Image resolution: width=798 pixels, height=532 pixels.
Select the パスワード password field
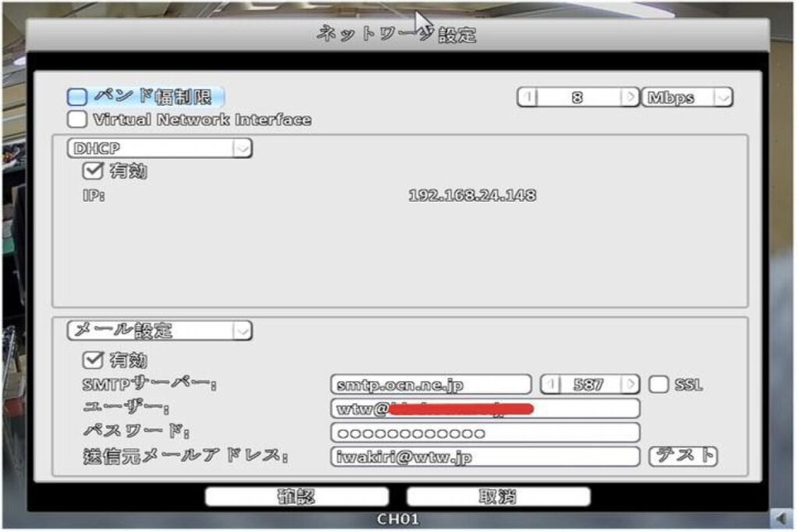tap(485, 433)
